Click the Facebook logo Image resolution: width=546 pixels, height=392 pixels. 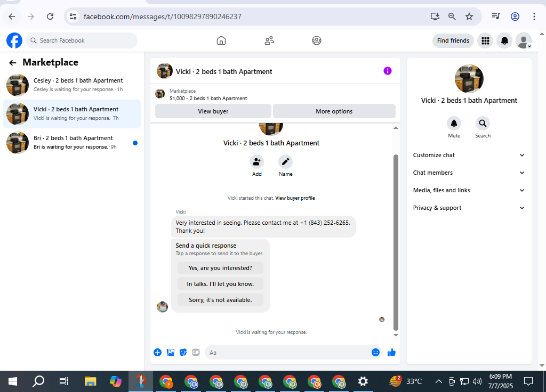14,40
